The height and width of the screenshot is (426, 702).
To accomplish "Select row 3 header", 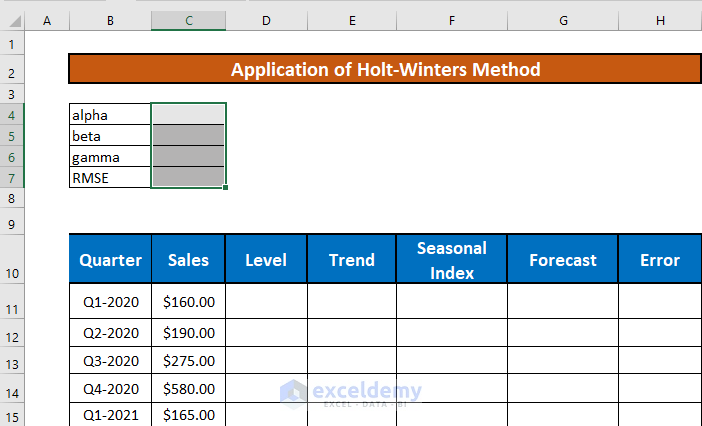I will (12, 94).
